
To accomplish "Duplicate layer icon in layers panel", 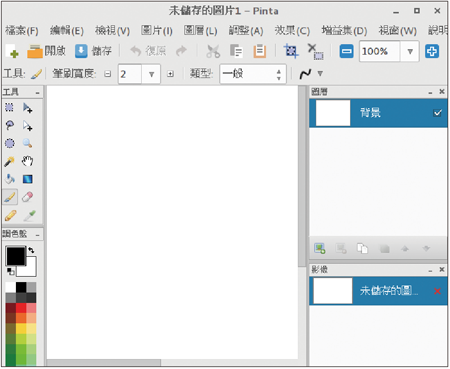I will 362,248.
